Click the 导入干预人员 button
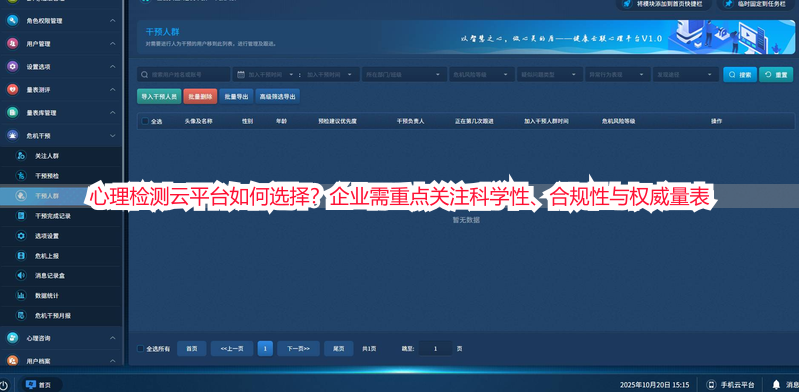Screen dimensions: 799x392 [159, 96]
